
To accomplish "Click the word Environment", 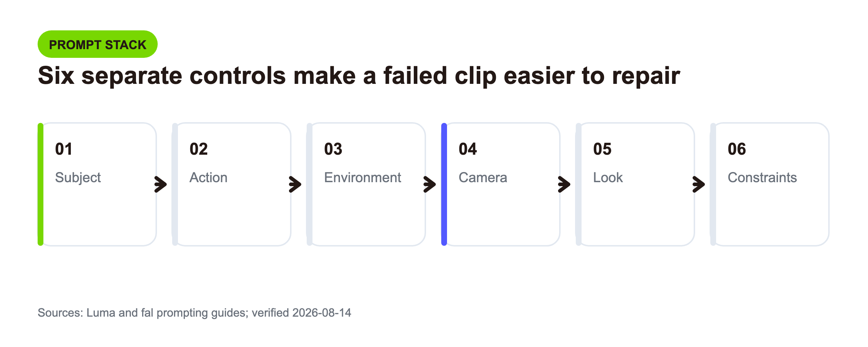I will coord(362,177).
